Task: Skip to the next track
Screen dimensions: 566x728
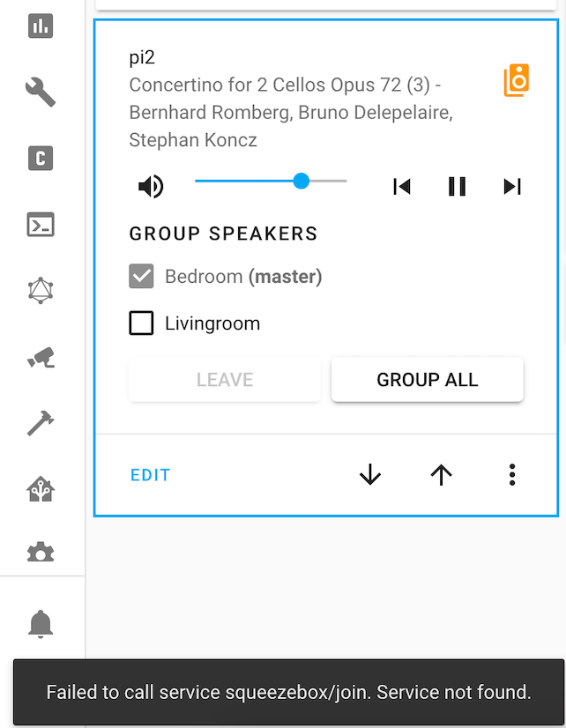Action: click(512, 186)
